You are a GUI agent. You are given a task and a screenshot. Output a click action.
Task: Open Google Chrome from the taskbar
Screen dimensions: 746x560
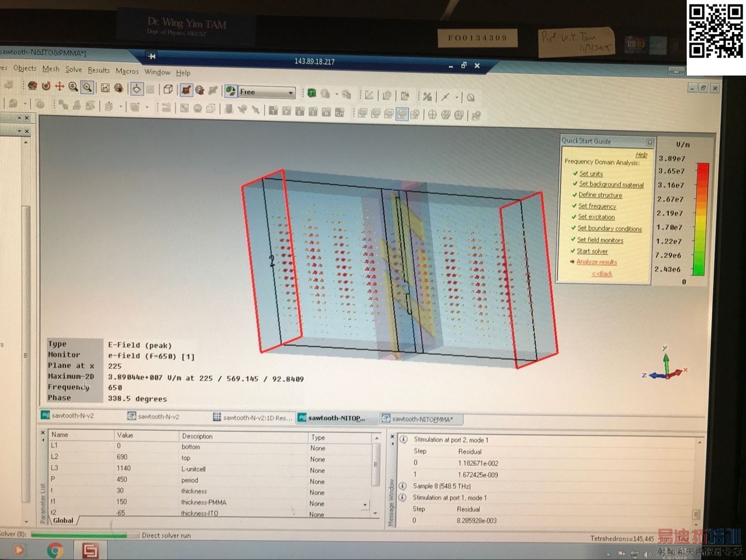pos(55,551)
